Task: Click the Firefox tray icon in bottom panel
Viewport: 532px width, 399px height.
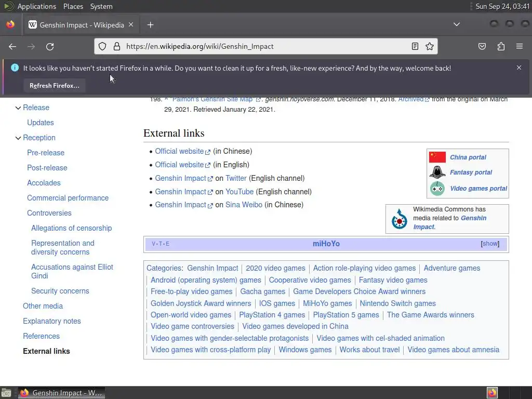Action: (x=492, y=393)
